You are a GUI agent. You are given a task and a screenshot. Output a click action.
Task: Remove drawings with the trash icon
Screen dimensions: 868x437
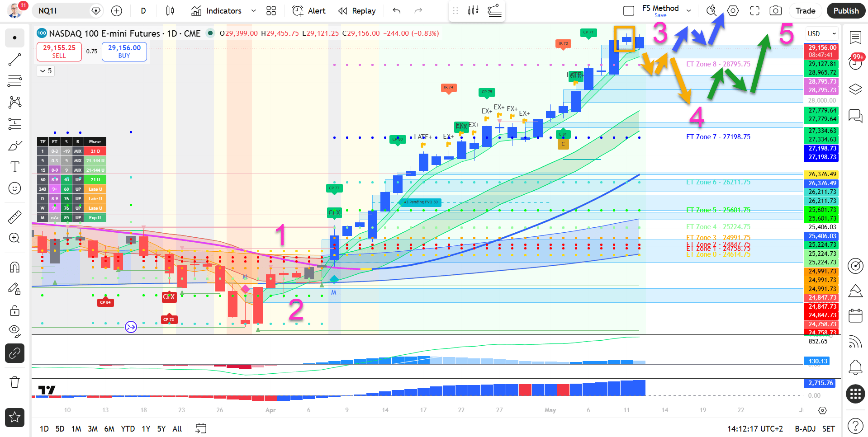coord(14,382)
